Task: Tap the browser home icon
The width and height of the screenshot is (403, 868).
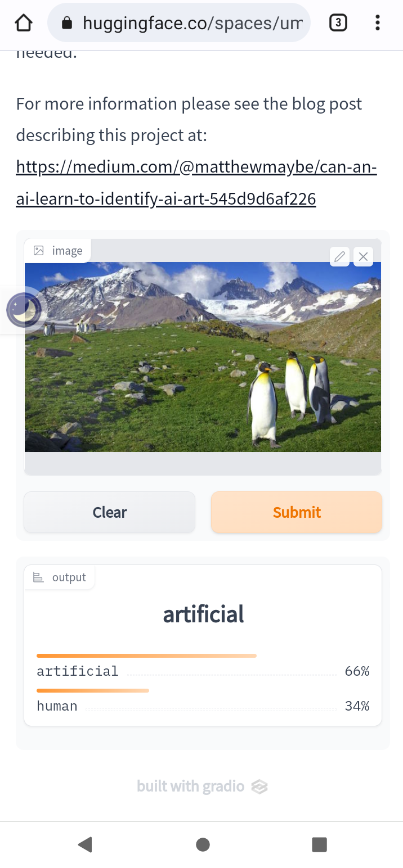Action: coord(24,23)
